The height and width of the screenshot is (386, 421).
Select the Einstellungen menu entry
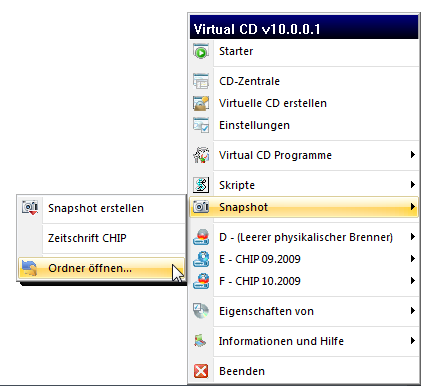pyautogui.click(x=304, y=125)
